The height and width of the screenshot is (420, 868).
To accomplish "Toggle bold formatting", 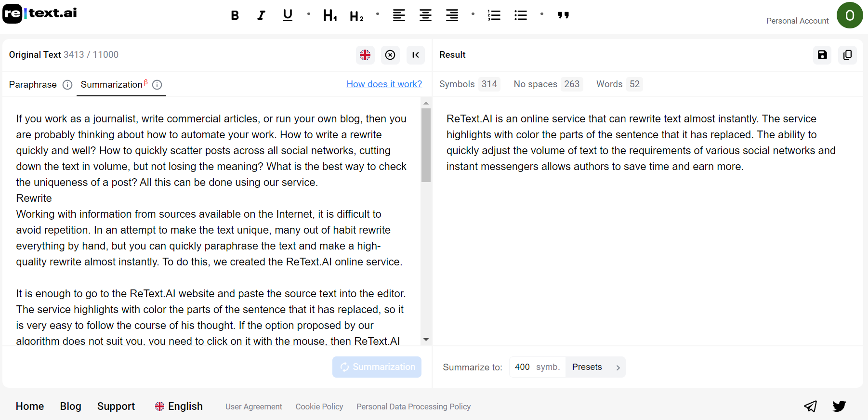I will point(235,15).
